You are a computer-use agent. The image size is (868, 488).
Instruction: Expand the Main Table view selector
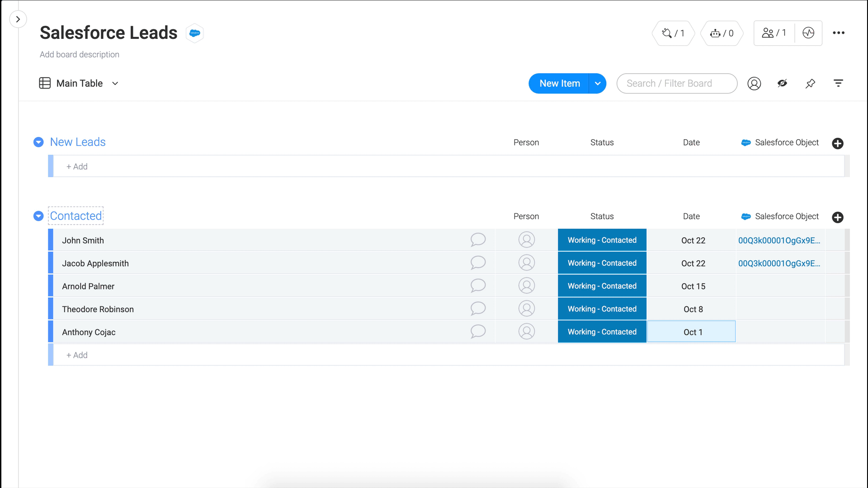115,83
